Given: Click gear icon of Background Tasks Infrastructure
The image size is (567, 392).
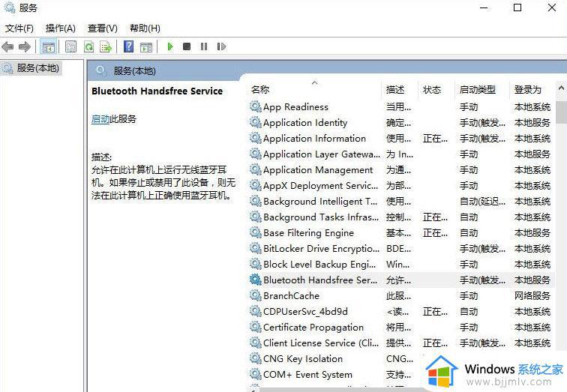Looking at the screenshot, I should tap(256, 217).
